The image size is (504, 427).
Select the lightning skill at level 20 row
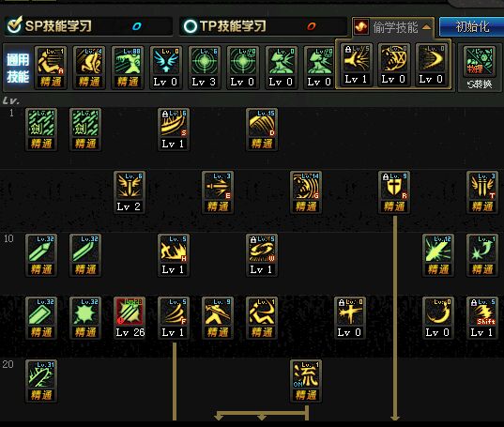tap(41, 380)
